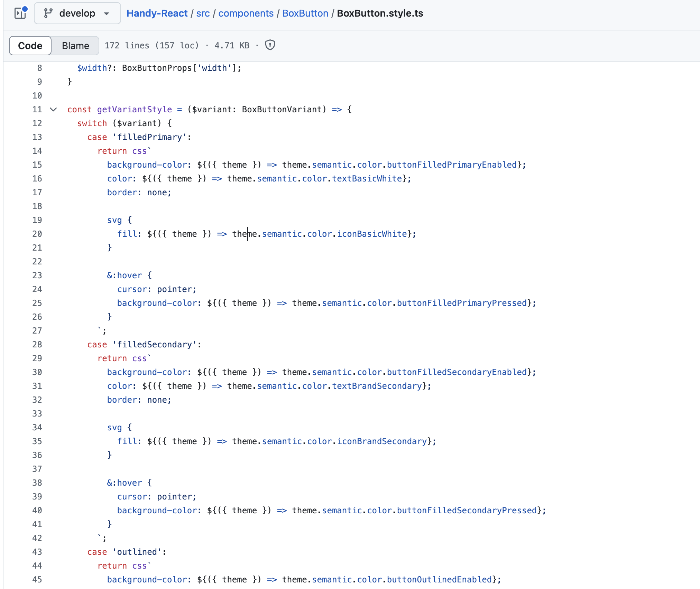Click buttonFilledPrimaryEnabled symbol on line 15
Screen dimensions: 700x589
pos(452,165)
